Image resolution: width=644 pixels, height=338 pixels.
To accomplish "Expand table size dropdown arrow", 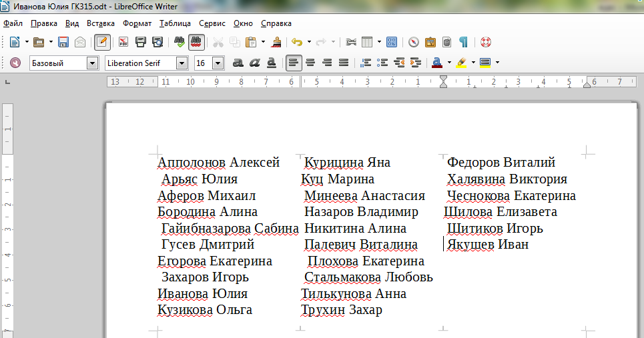I will (x=379, y=42).
